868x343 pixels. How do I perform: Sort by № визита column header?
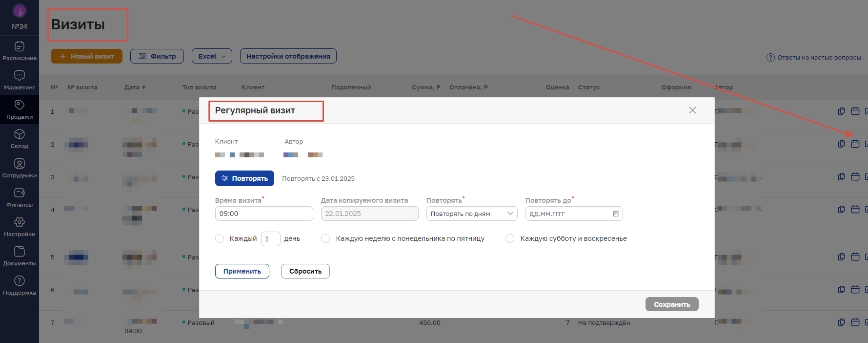(x=82, y=87)
